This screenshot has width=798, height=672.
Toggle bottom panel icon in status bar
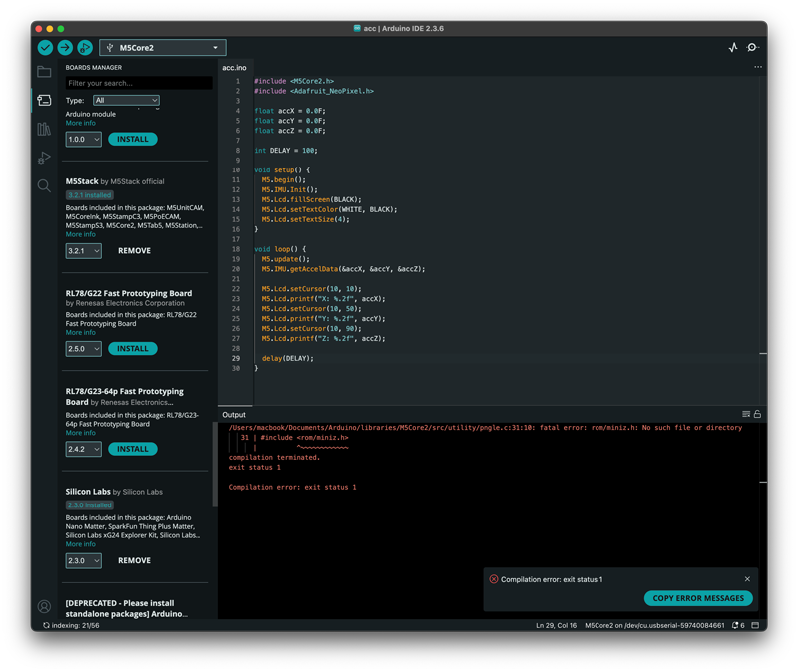755,625
